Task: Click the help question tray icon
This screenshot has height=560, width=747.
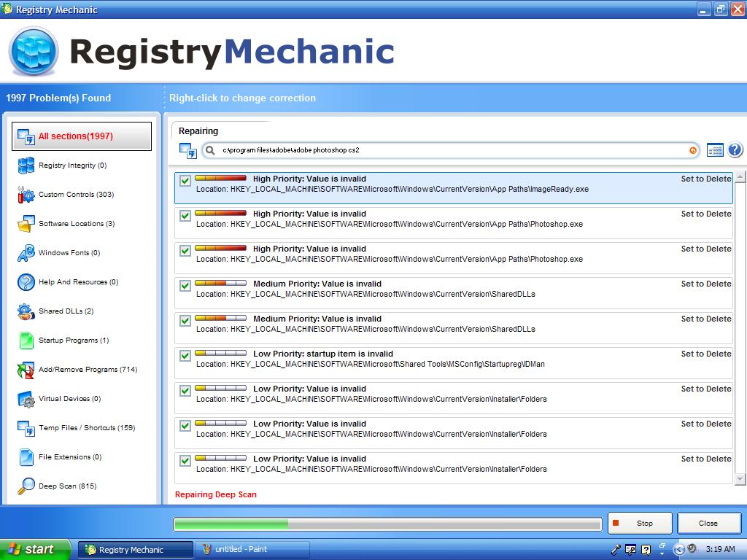Action: click(x=646, y=550)
